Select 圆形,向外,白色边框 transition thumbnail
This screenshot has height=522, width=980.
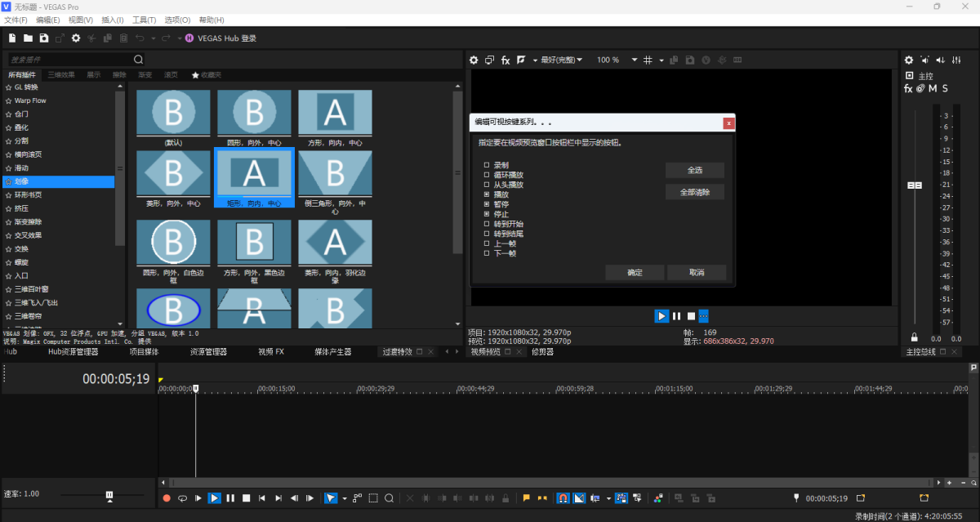(173, 243)
